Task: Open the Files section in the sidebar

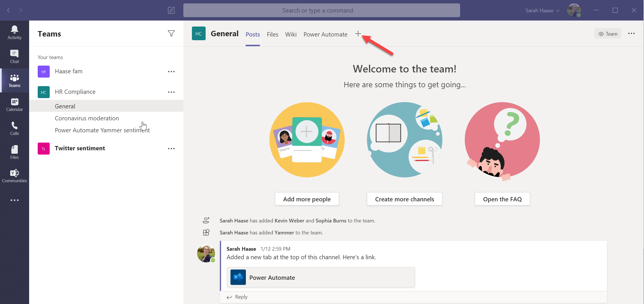Action: pyautogui.click(x=14, y=151)
